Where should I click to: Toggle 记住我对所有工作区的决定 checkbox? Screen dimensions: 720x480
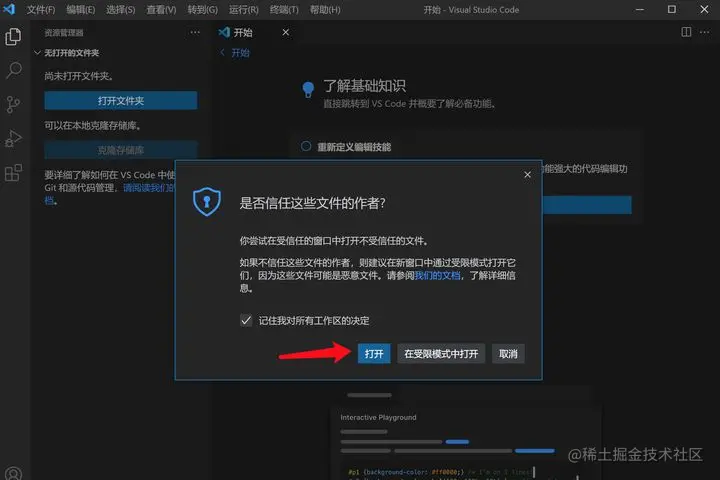[246, 320]
